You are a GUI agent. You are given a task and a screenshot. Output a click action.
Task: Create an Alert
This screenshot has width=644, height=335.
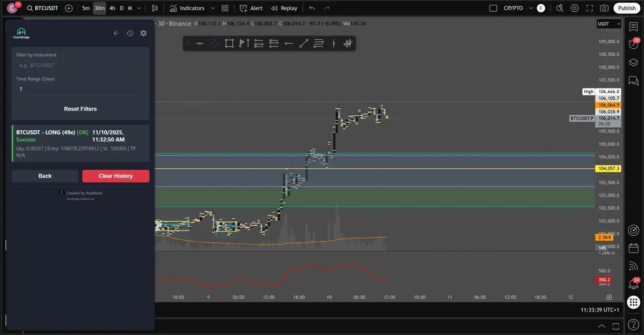click(251, 8)
